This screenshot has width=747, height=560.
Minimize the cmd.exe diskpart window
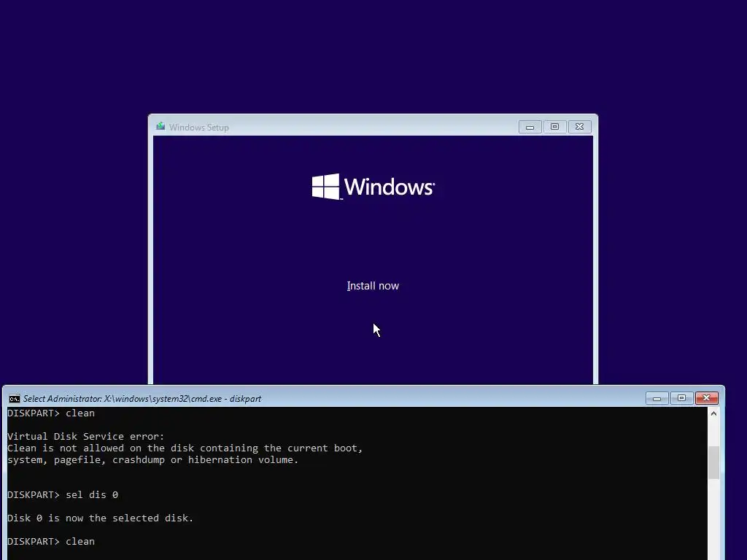[657, 398]
